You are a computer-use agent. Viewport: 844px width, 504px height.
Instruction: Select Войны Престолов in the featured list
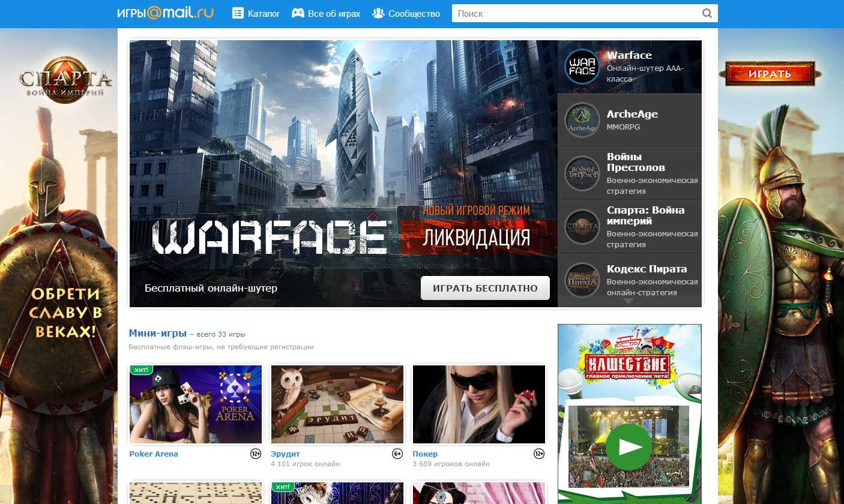point(630,173)
